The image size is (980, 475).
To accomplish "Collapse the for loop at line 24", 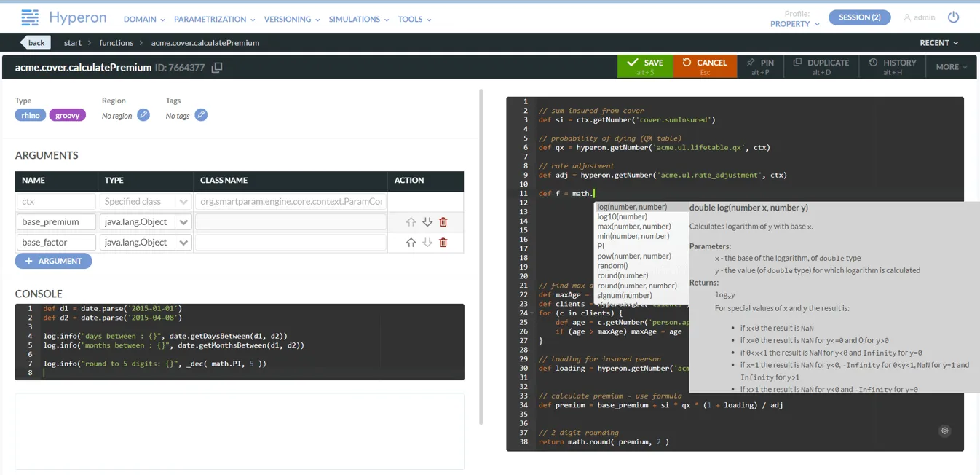I will 532,313.
